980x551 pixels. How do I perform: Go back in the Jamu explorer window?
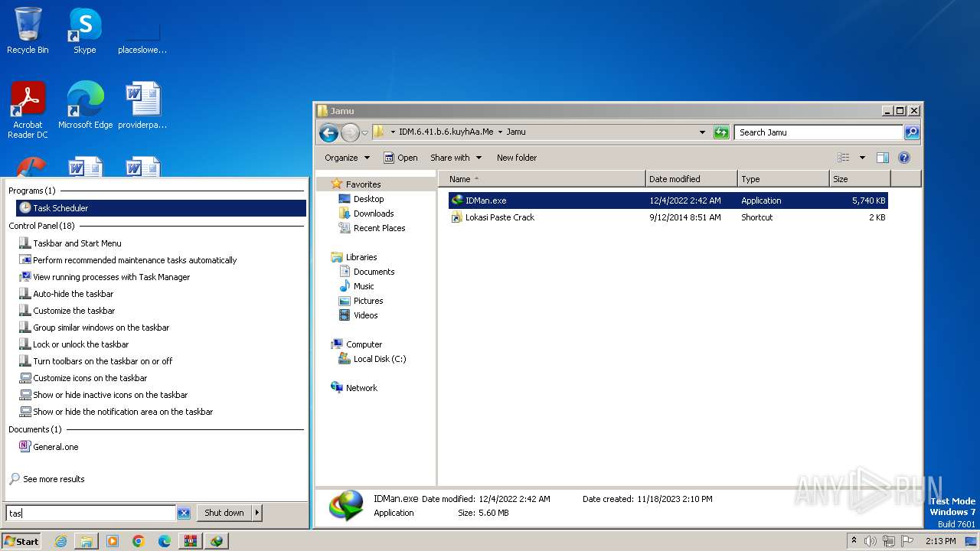pos(328,132)
